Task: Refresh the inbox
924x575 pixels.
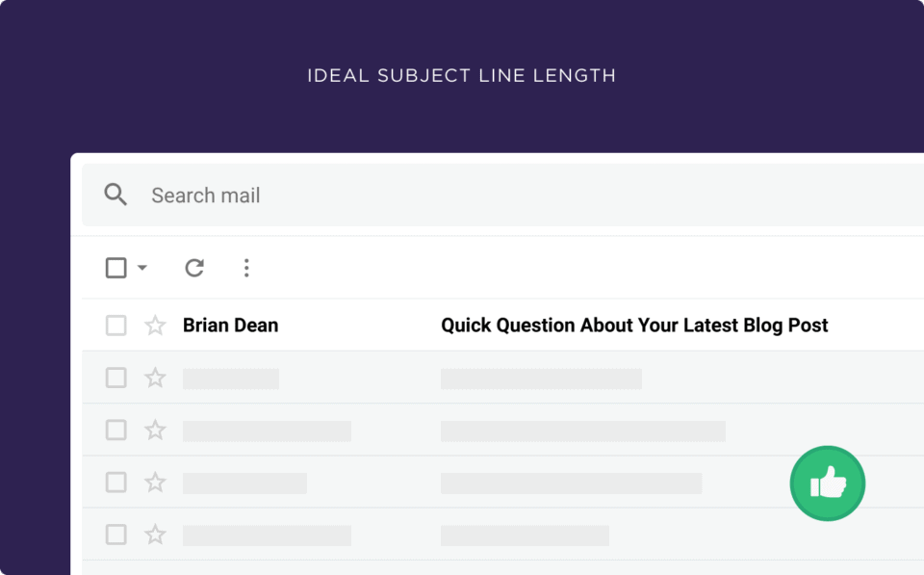Action: point(194,268)
